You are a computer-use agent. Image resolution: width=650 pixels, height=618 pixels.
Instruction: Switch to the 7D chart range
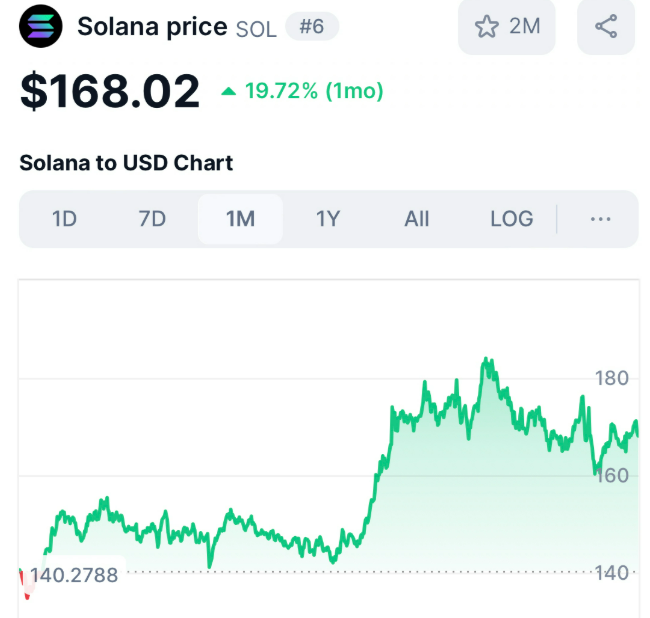pyautogui.click(x=152, y=219)
